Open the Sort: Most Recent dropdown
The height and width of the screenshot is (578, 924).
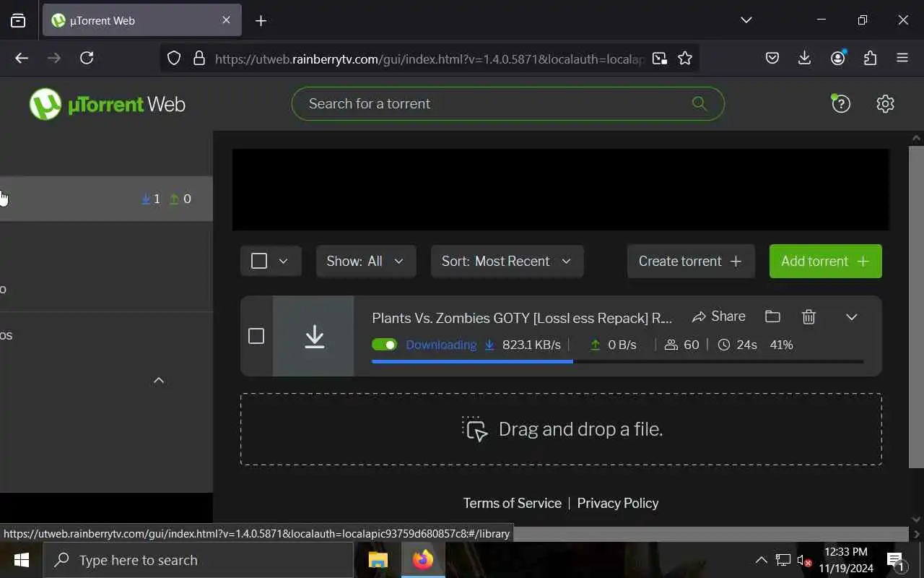[507, 261]
